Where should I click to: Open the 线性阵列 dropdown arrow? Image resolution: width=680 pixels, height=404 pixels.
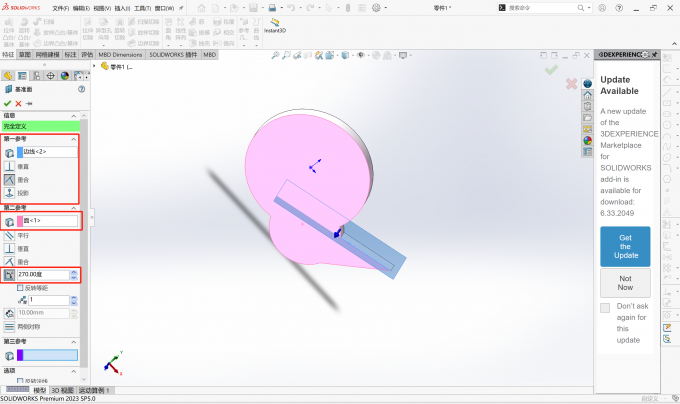(x=180, y=45)
